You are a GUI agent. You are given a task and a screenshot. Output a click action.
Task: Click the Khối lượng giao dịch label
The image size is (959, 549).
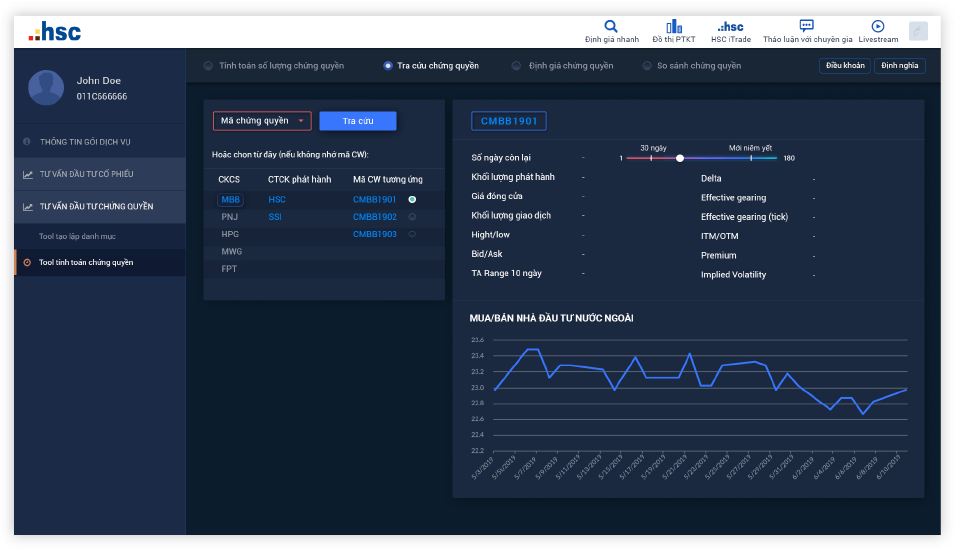pyautogui.click(x=511, y=216)
